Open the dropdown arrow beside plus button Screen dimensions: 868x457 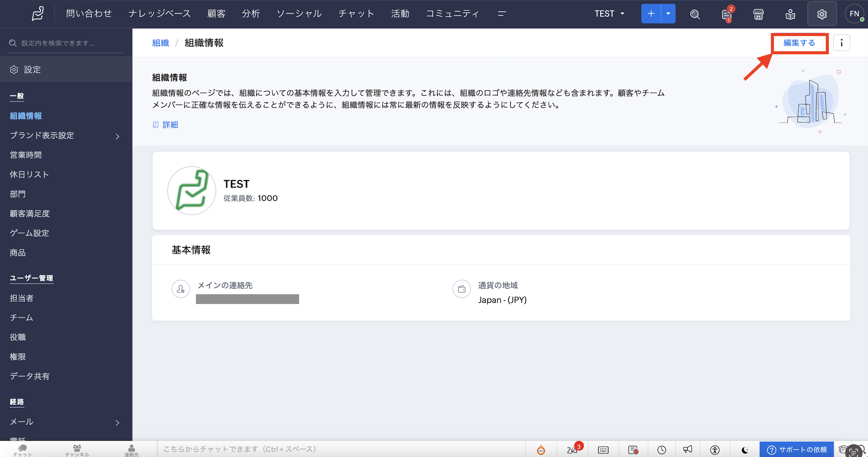pos(668,14)
